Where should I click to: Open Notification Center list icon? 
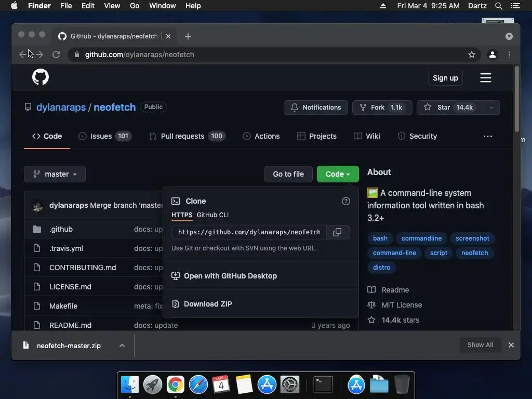tap(515, 6)
